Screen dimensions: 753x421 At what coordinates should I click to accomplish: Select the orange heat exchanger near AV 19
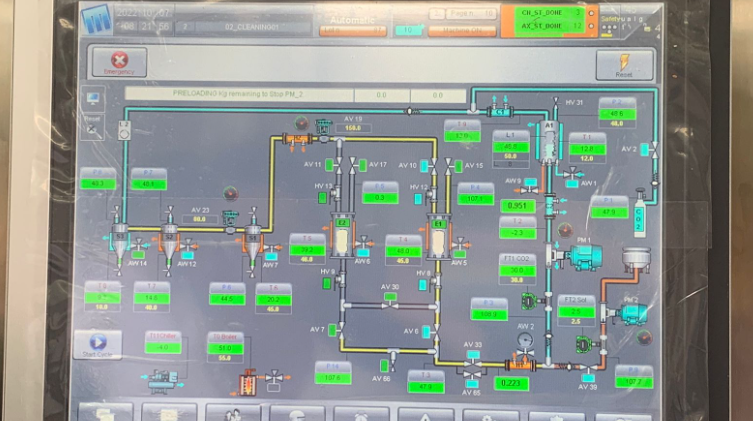tap(298, 140)
